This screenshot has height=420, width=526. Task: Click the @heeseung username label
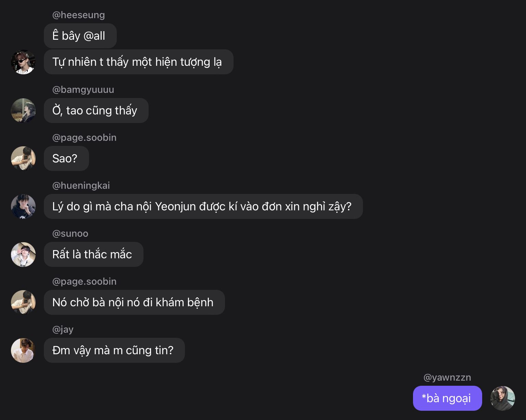pos(78,15)
